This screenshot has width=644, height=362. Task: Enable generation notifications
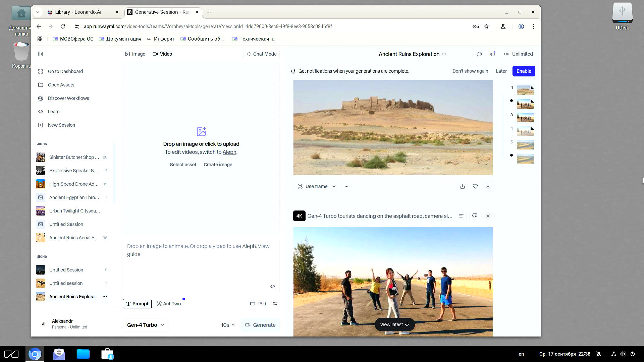[523, 71]
